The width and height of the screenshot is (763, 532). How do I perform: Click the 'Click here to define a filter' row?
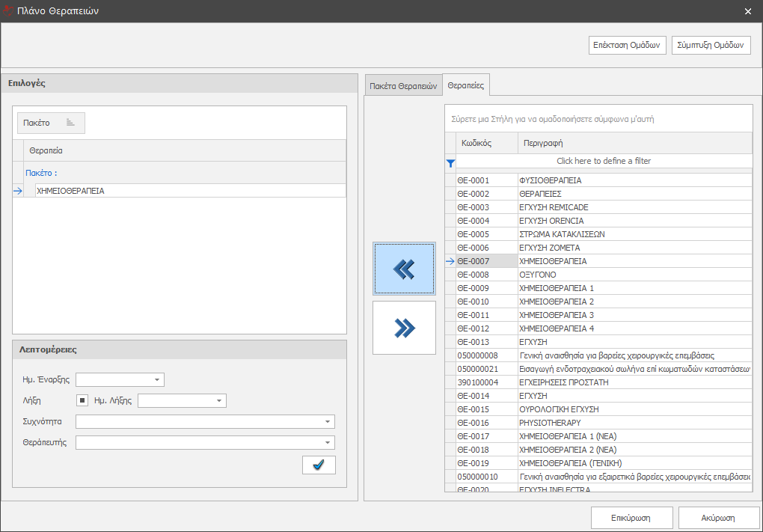(604, 162)
